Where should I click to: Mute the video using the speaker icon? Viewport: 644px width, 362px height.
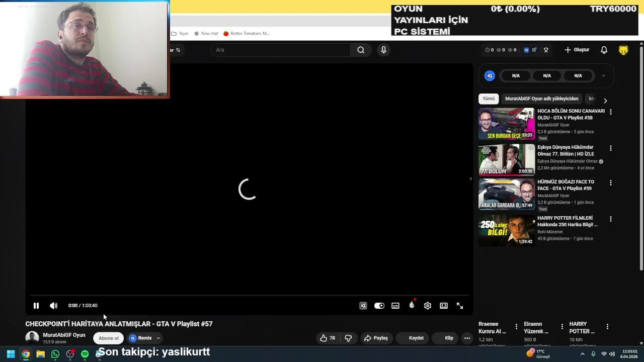[54, 306]
